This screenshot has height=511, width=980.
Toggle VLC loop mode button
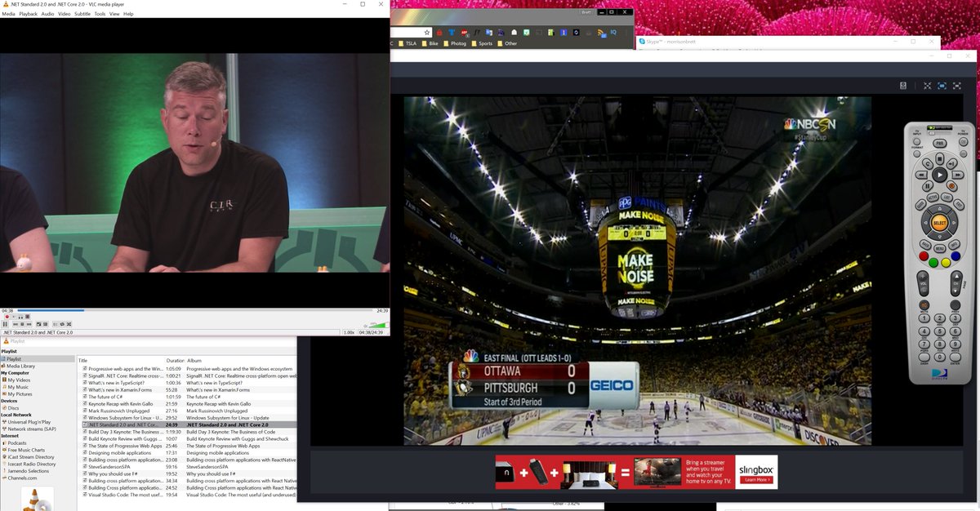tap(62, 324)
